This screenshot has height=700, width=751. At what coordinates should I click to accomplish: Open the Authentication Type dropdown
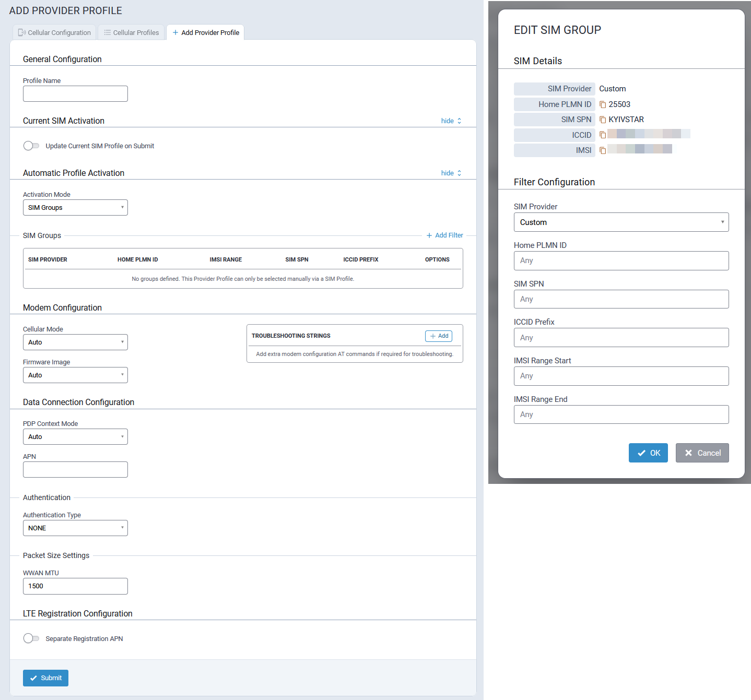(x=75, y=528)
